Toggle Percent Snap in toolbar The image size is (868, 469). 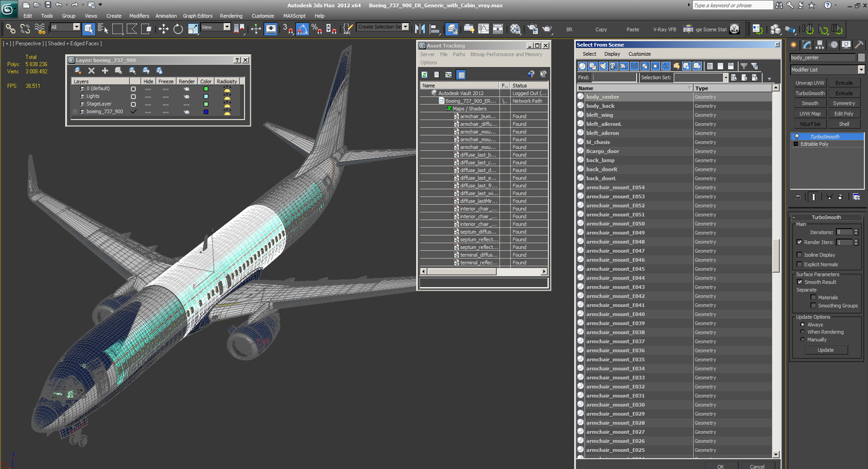pos(317,28)
